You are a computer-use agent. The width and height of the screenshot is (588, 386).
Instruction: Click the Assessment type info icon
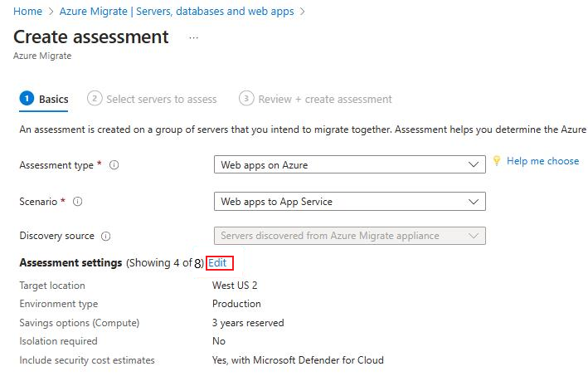click(x=114, y=165)
